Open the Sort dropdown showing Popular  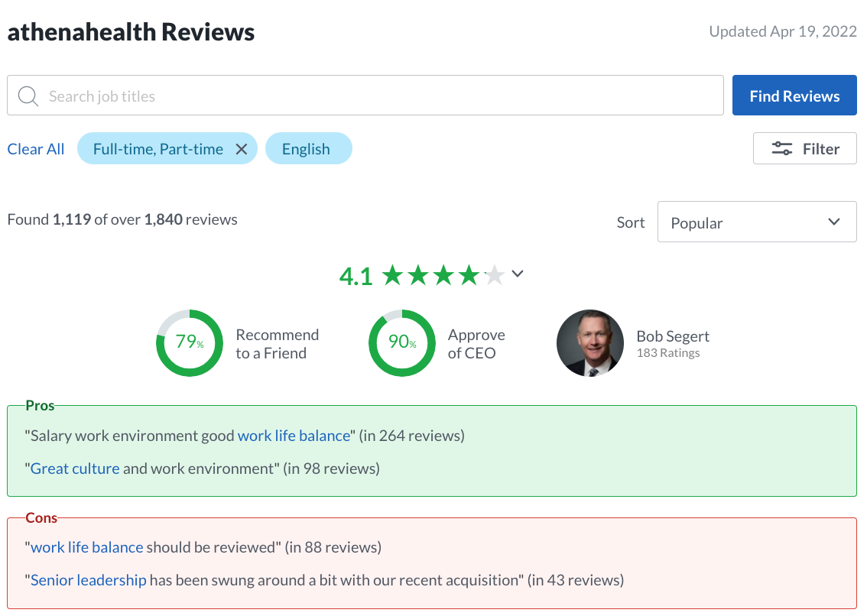pos(757,222)
